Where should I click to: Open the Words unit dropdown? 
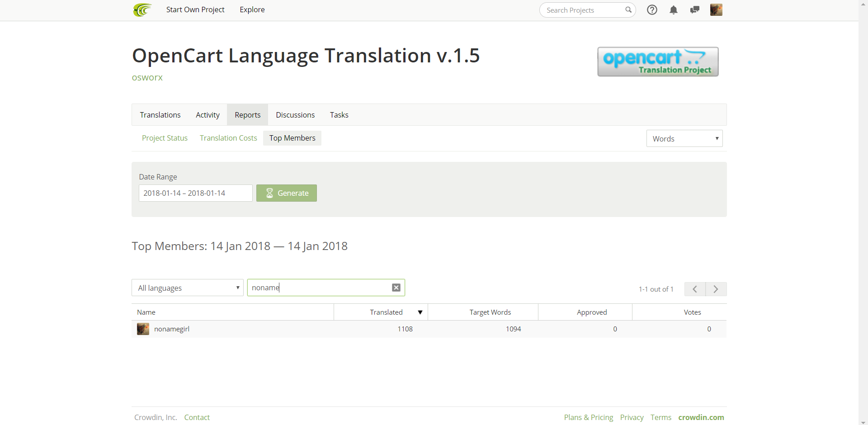(684, 138)
